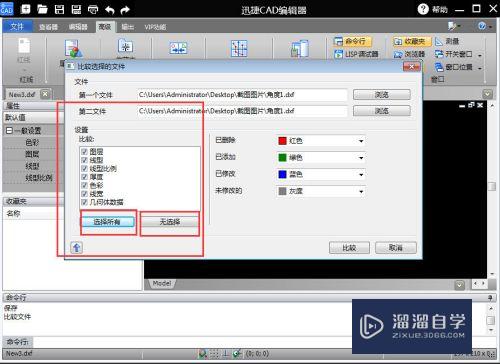Toggle the 几何体数据 compare checkbox
This screenshot has width=500, height=364.
[84, 202]
